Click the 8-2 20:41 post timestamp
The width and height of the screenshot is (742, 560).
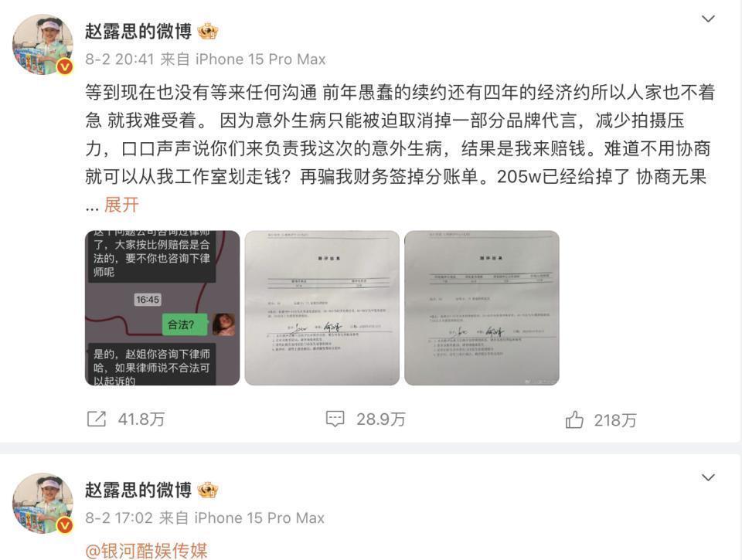(120, 59)
